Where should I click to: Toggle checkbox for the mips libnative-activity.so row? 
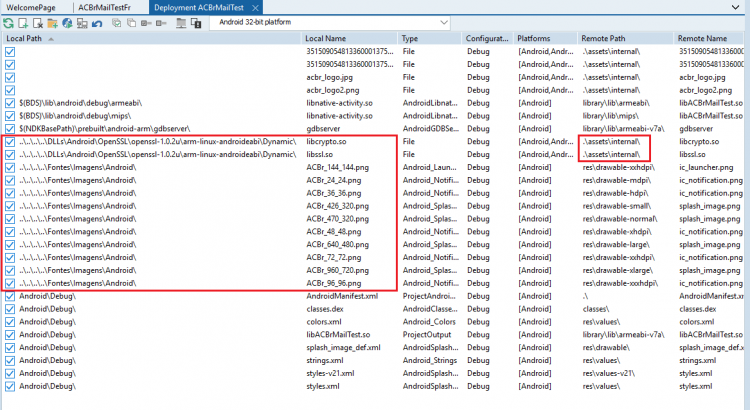(10, 116)
